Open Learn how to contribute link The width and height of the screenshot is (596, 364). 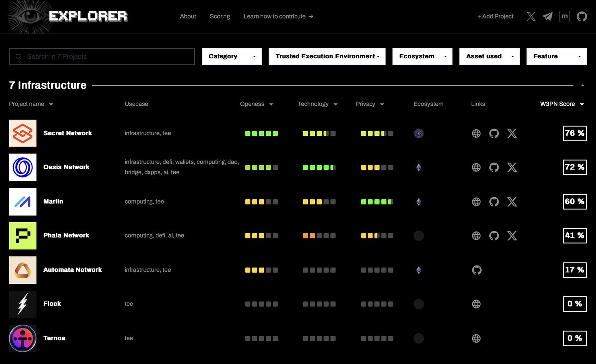279,16
